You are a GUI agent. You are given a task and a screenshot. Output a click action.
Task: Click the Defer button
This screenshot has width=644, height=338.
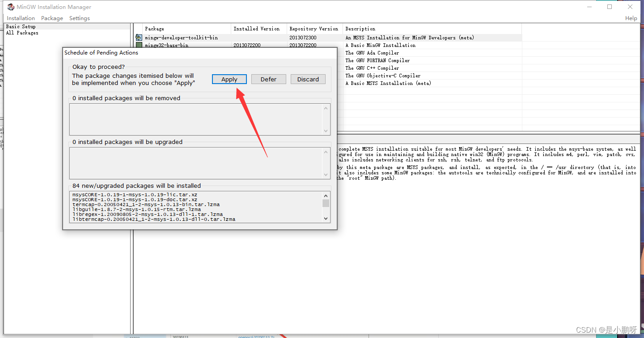(268, 79)
